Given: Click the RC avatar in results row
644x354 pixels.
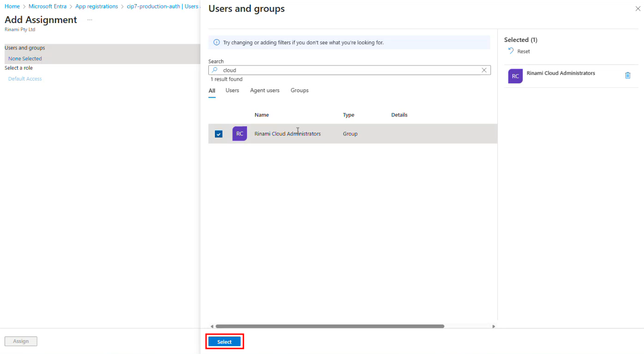Looking at the screenshot, I should (240, 134).
